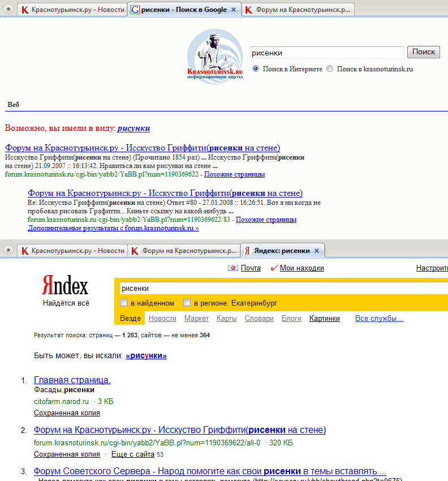The height and width of the screenshot is (481, 448).
Task: Switch to Форум на Краснотурьинск.р... tab in bottom browser
Action: point(184,251)
